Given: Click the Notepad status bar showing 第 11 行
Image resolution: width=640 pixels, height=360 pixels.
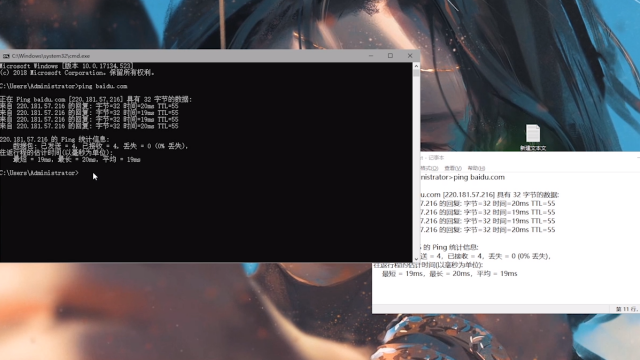Looking at the screenshot, I should [626, 309].
